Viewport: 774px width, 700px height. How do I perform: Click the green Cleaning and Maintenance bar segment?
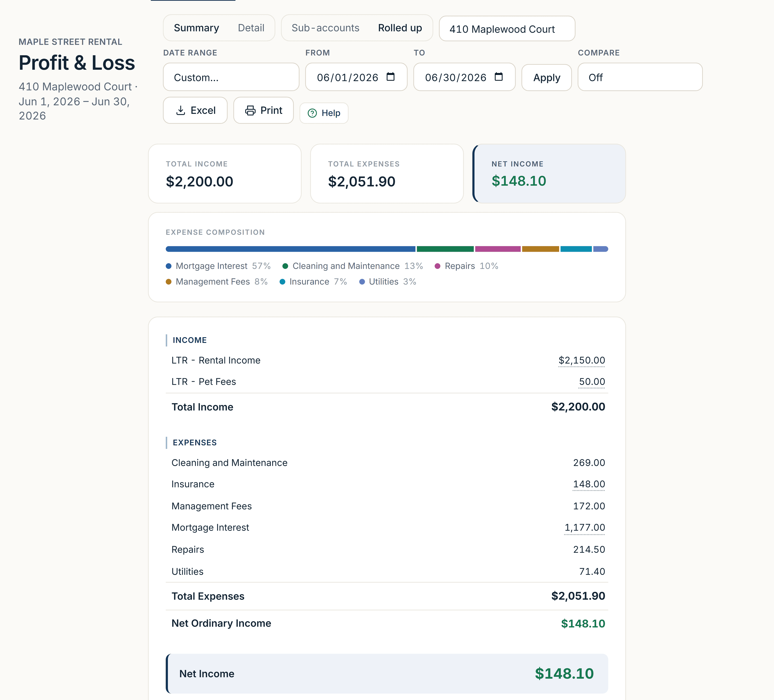pyautogui.click(x=445, y=249)
